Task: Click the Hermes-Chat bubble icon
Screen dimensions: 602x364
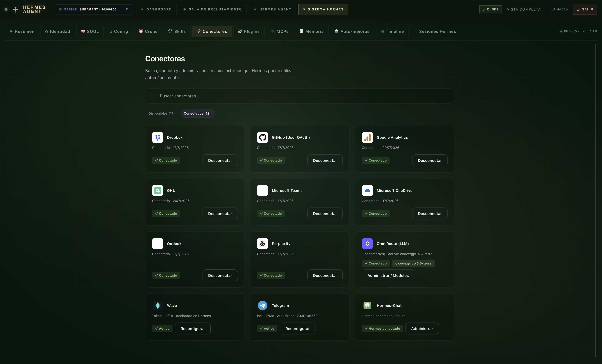Action: [367, 305]
